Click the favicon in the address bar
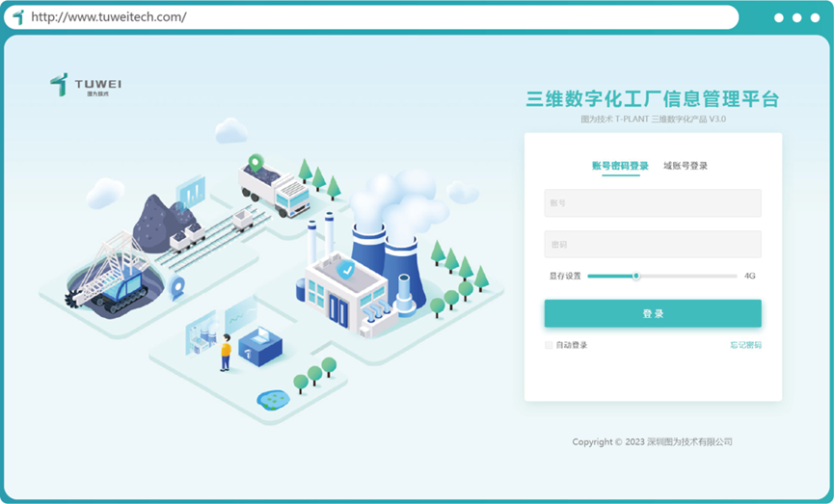The height and width of the screenshot is (504, 834). click(x=17, y=17)
